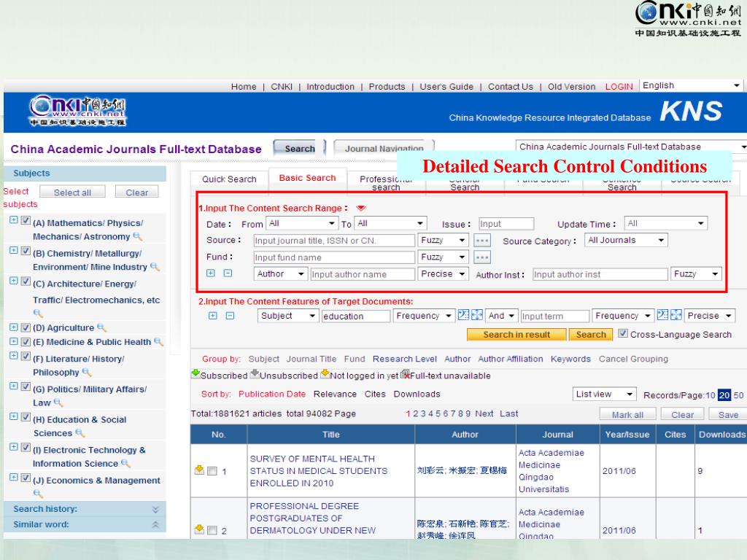Click LOGIN link
This screenshot has width=747, height=560.
[619, 87]
